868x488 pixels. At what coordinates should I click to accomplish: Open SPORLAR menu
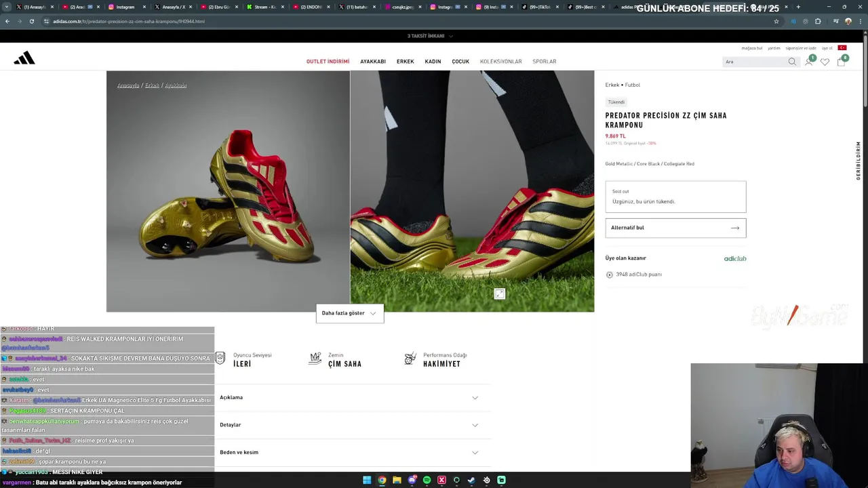(x=545, y=62)
